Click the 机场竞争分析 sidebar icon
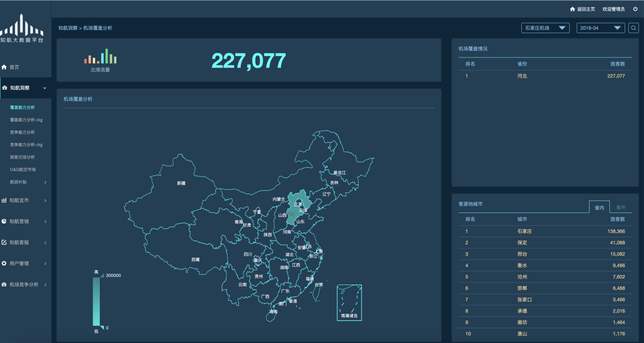Viewport: 644px width, 343px height. coord(5,285)
